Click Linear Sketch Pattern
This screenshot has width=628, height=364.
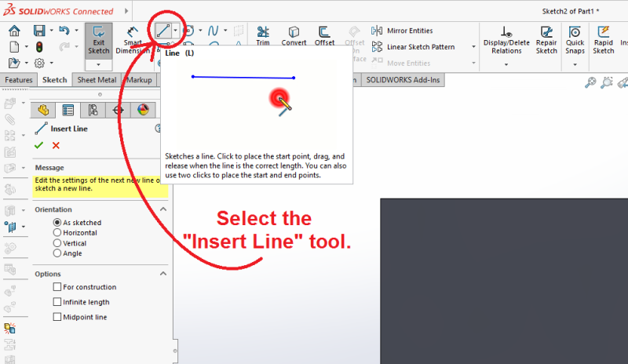(414, 47)
